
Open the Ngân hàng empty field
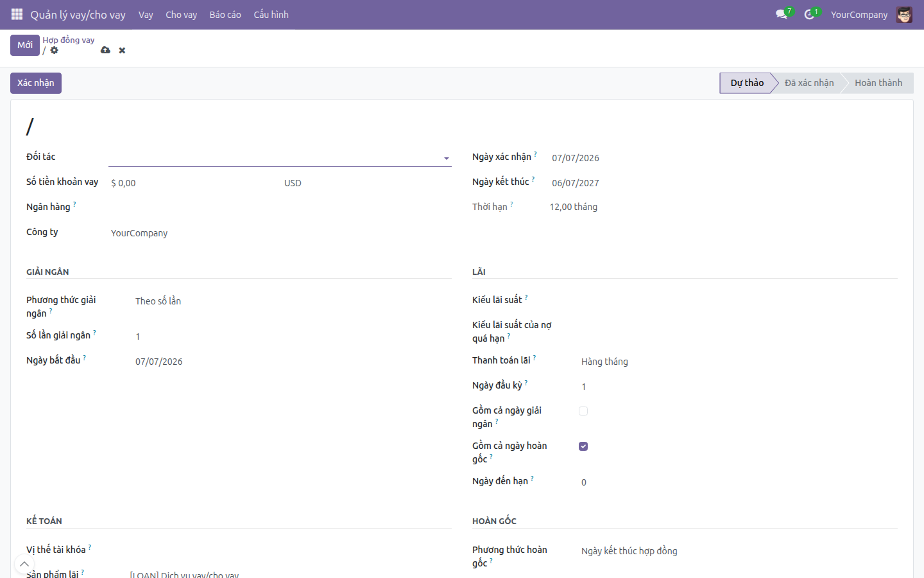[280, 207]
